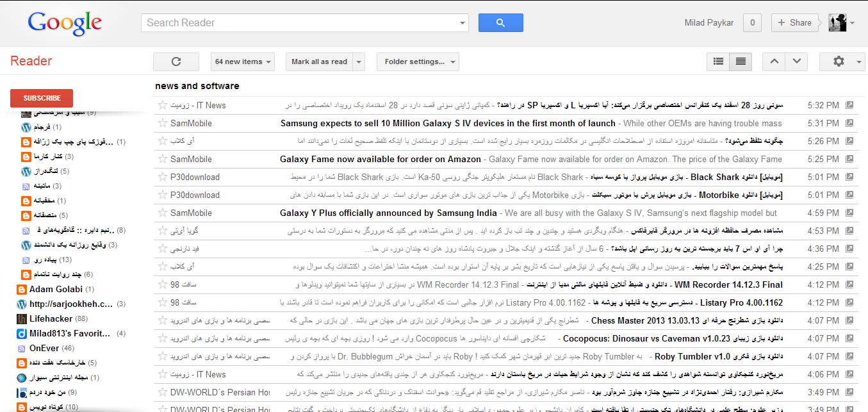Expand the 64 new items dropdown
Image resolution: width=868 pixels, height=412 pixels.
point(242,62)
